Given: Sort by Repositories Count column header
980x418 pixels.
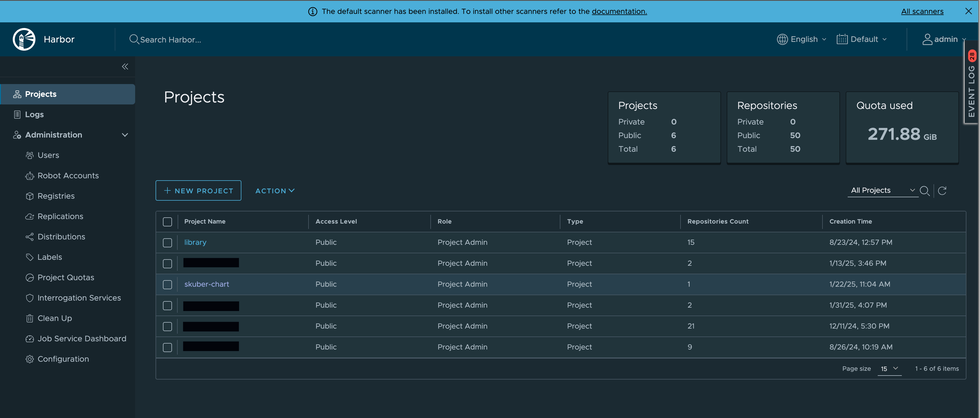Looking at the screenshot, I should [x=718, y=222].
